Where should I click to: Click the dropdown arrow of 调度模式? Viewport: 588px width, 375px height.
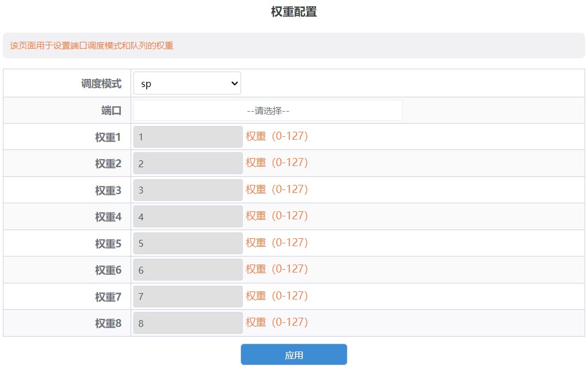coord(234,83)
